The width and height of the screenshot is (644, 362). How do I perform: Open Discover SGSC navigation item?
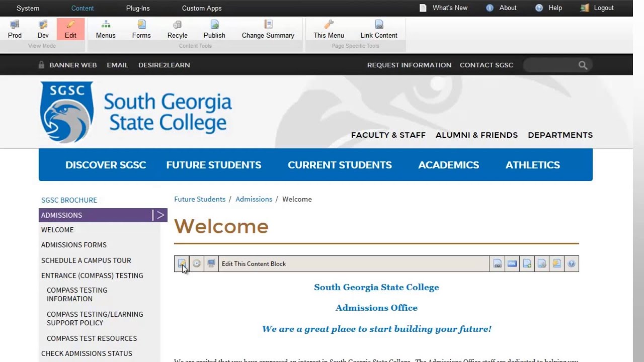coord(106,165)
